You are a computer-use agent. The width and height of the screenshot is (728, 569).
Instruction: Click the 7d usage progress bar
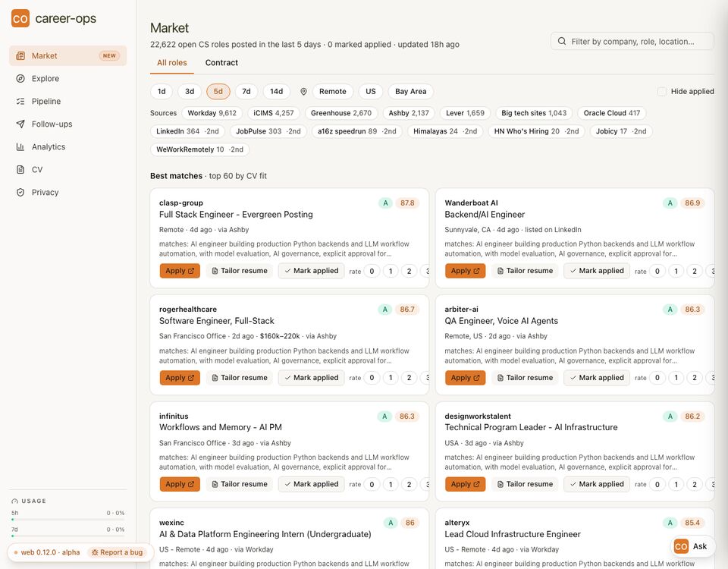[x=67, y=536]
